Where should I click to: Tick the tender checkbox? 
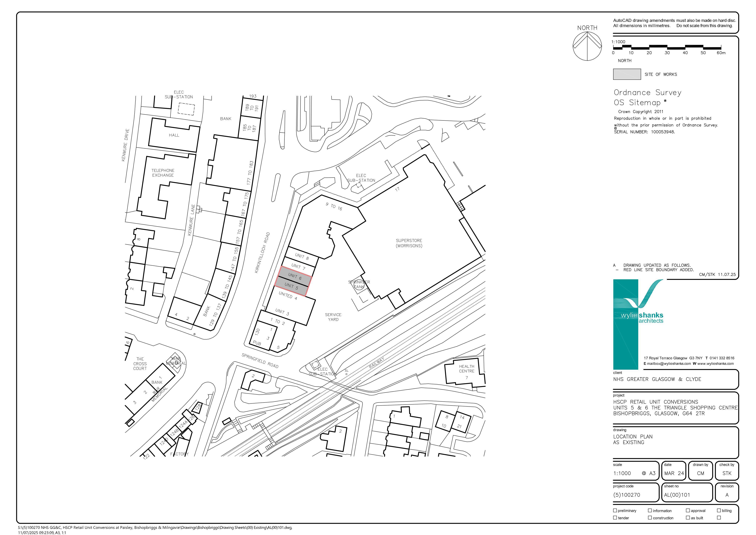(615, 517)
